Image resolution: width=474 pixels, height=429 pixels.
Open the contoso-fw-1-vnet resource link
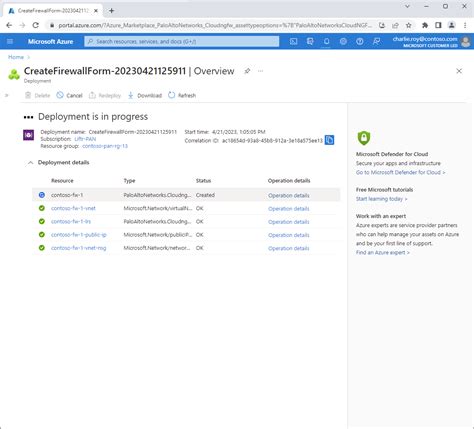coord(73,208)
